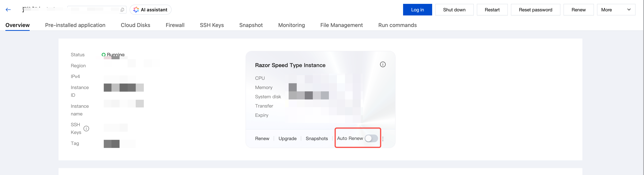Open the SSH Keys tab
The height and width of the screenshot is (175, 644).
(212, 25)
